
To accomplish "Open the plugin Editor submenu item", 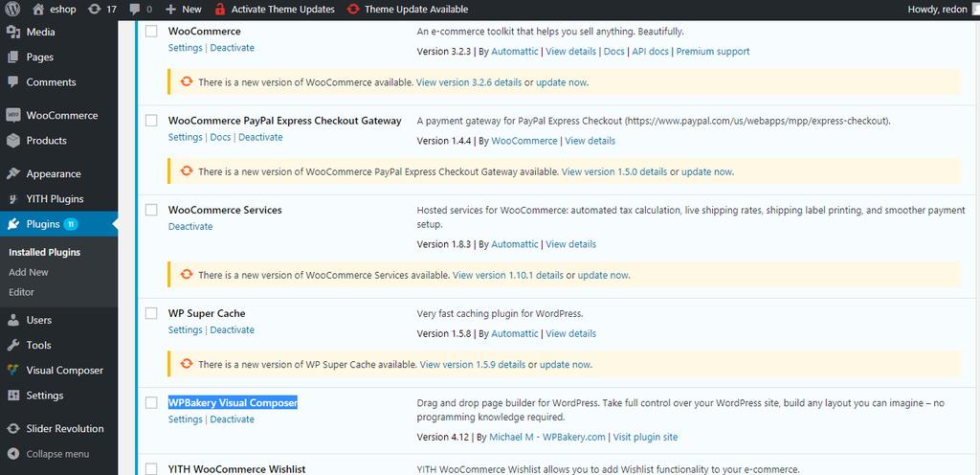I will tap(21, 292).
